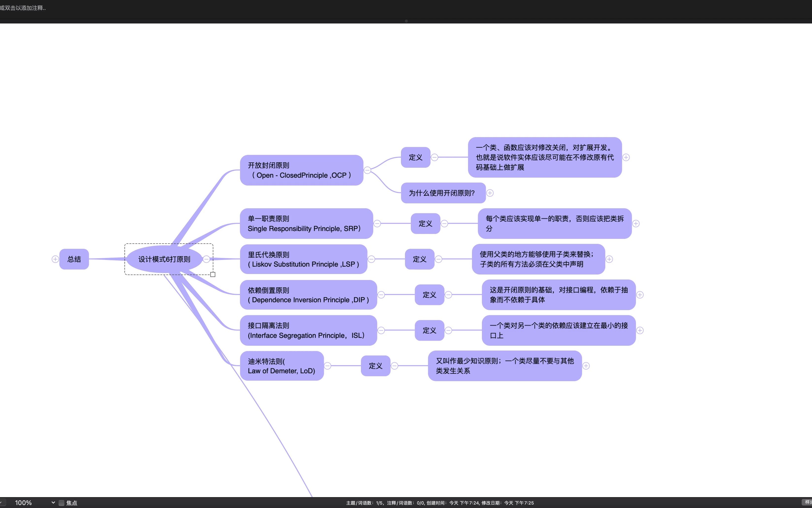The height and width of the screenshot is (508, 812).
Task: Click plus button left of 总结 node
Action: pos(55,259)
